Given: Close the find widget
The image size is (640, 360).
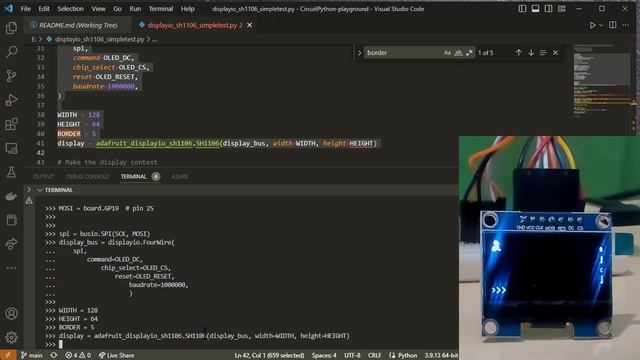Looking at the screenshot, I should click(556, 53).
